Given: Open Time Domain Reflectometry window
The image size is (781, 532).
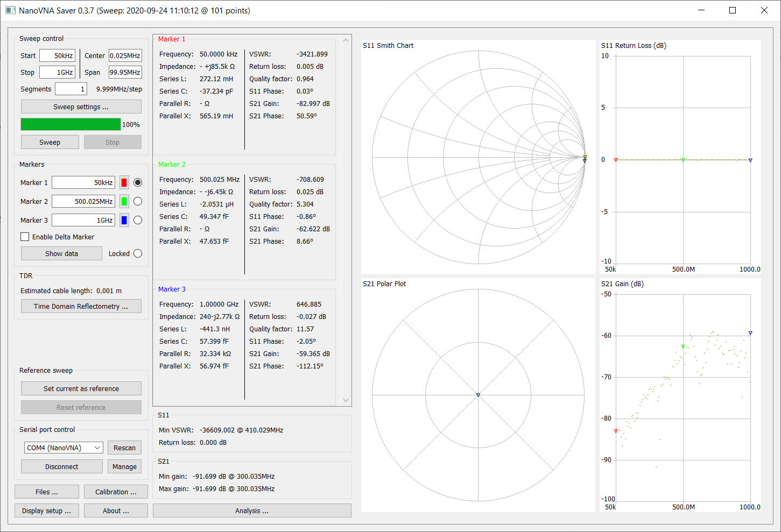Looking at the screenshot, I should tap(81, 306).
